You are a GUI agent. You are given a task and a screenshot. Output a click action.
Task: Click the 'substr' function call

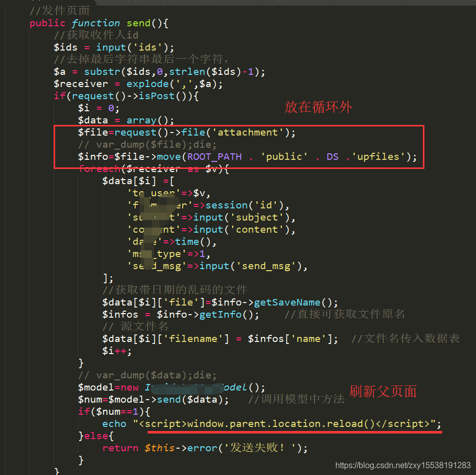pyautogui.click(x=102, y=72)
